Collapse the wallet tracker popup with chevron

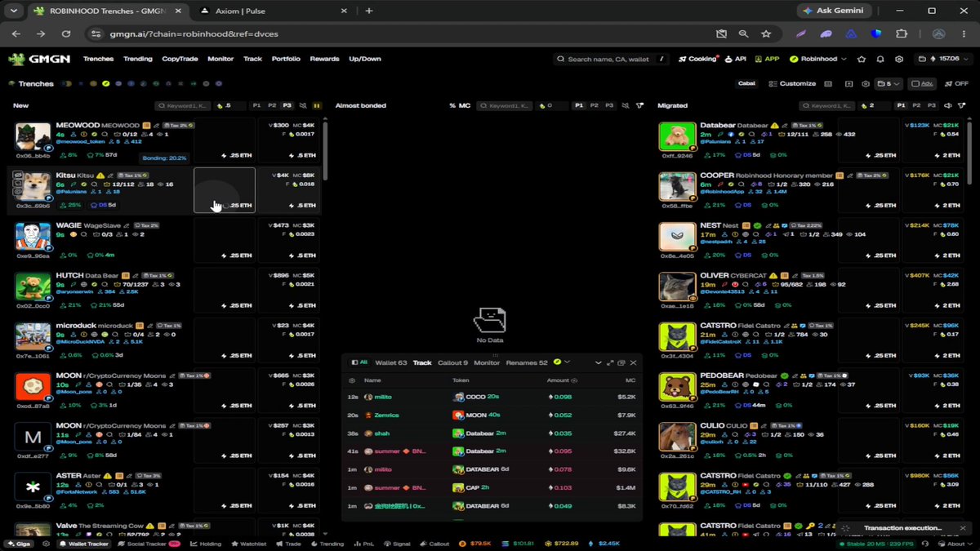point(598,362)
